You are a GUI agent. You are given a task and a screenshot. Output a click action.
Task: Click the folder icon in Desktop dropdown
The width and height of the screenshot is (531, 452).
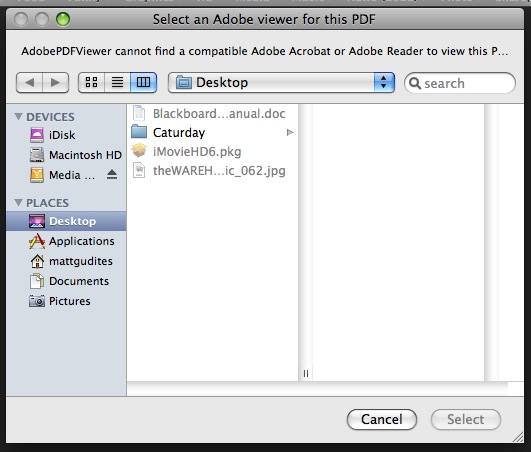pyautogui.click(x=184, y=82)
